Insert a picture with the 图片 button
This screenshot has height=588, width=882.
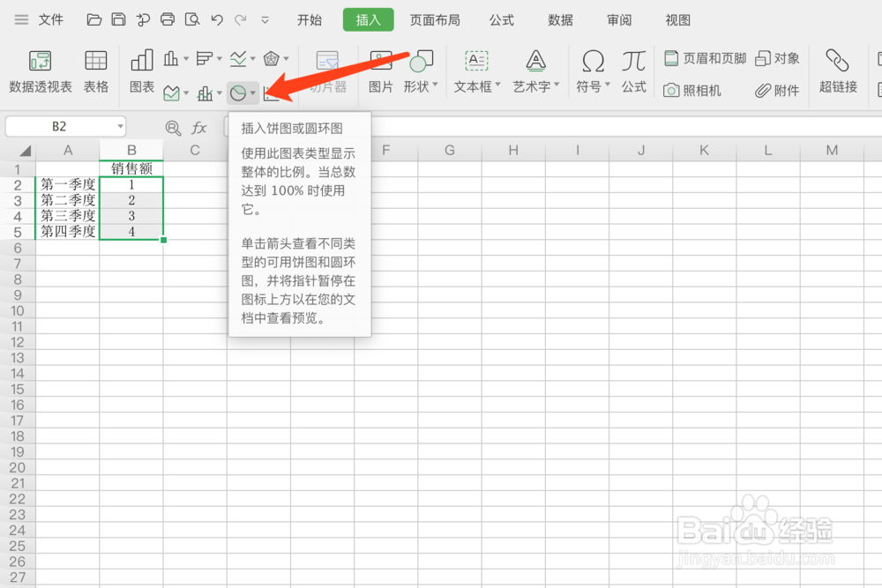tap(381, 71)
